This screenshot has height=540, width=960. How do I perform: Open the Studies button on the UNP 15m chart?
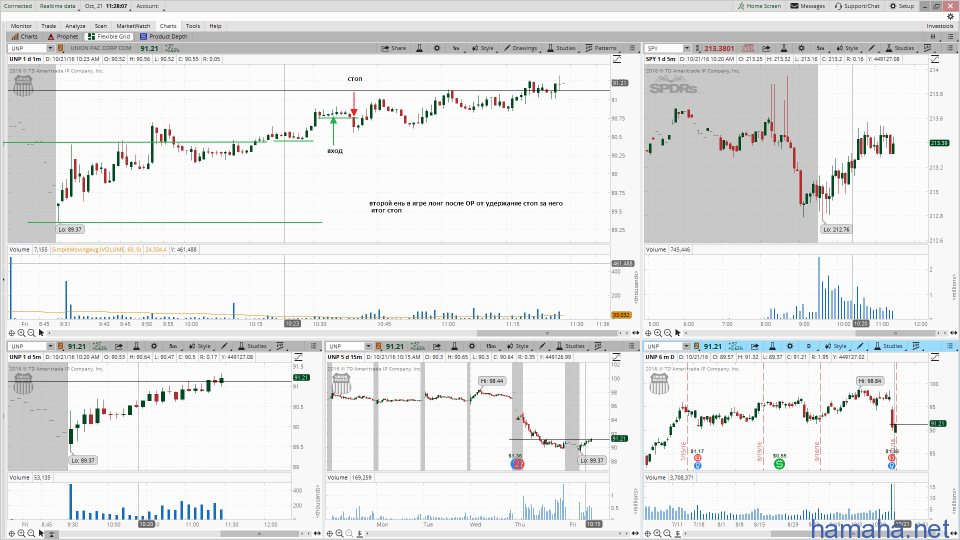pos(570,346)
